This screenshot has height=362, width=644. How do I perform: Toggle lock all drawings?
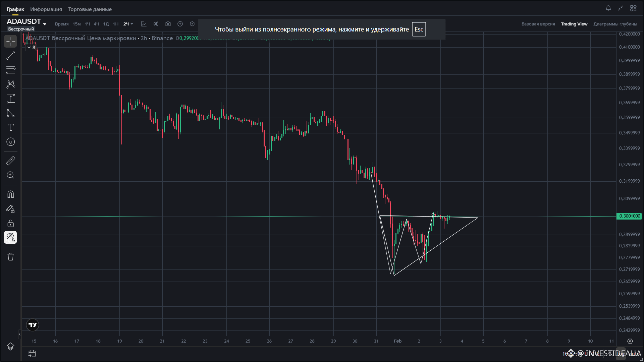coord(10,223)
